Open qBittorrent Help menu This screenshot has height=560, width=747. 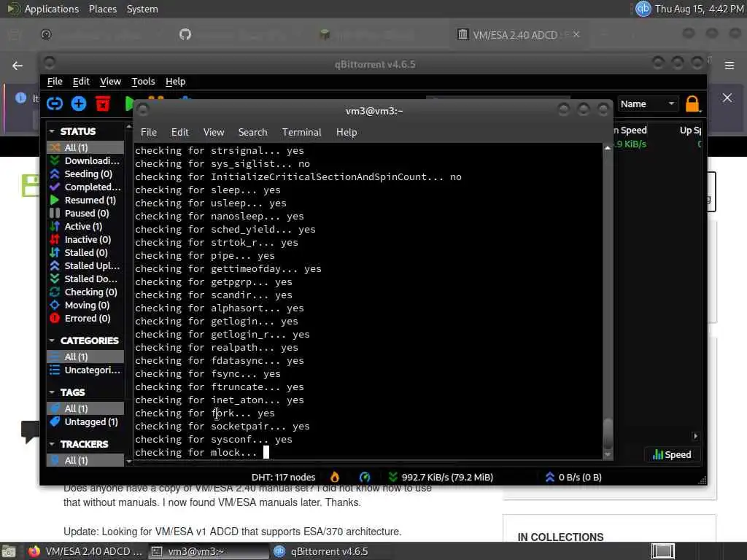[x=175, y=82]
